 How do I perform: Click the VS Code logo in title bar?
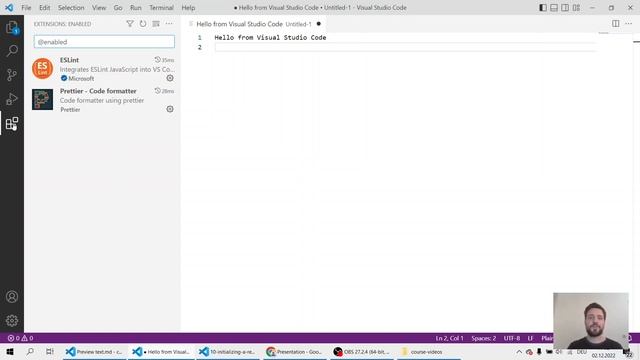9,8
